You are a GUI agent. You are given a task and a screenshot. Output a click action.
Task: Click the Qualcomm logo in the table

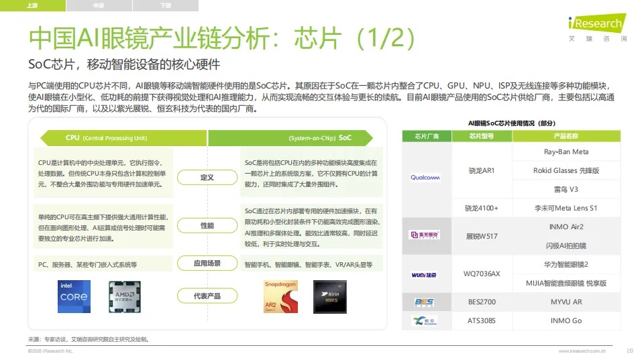(x=425, y=177)
